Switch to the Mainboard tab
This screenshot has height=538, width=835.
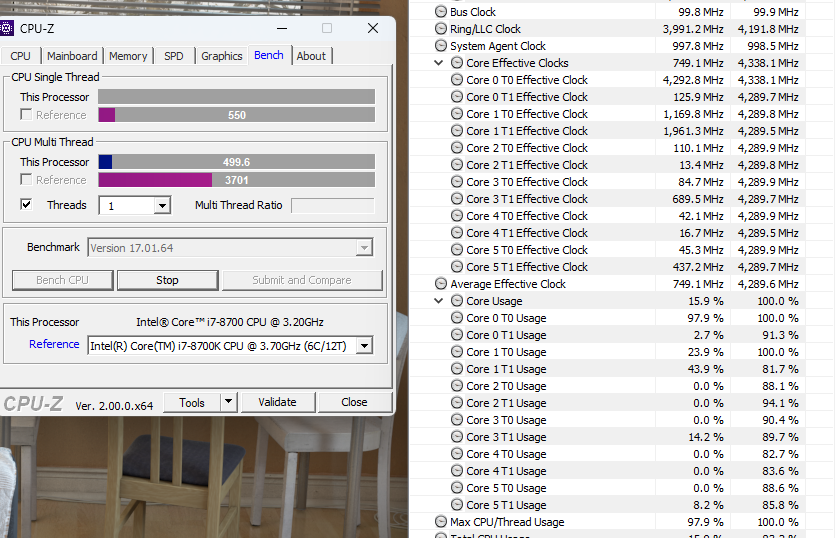pyautogui.click(x=72, y=56)
